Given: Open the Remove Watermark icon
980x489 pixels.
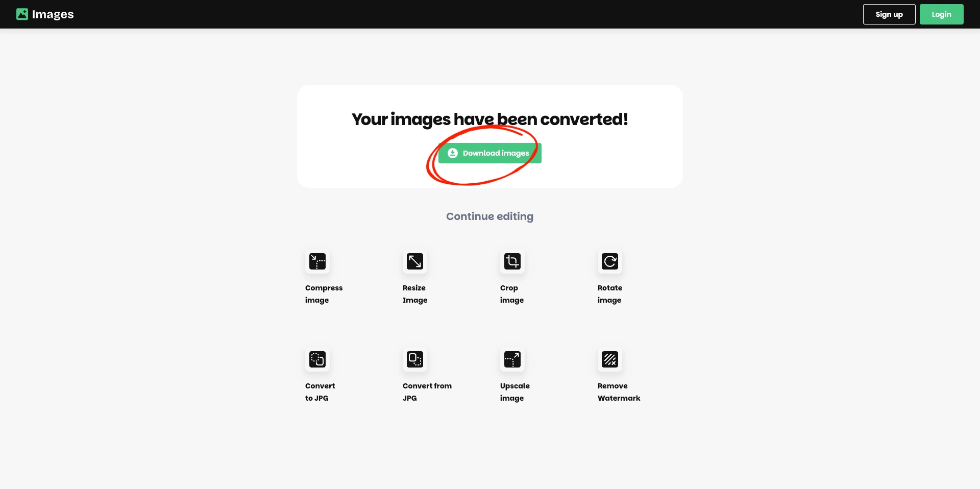Looking at the screenshot, I should click(x=610, y=359).
